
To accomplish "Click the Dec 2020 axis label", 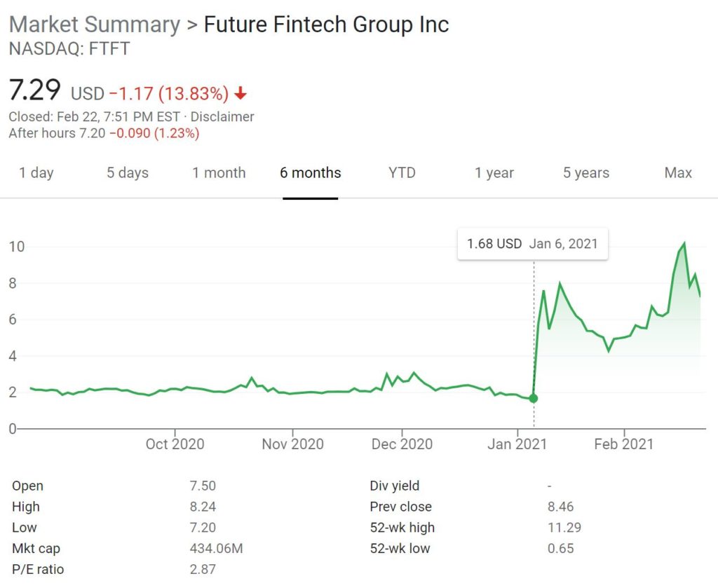I will pyautogui.click(x=402, y=444).
